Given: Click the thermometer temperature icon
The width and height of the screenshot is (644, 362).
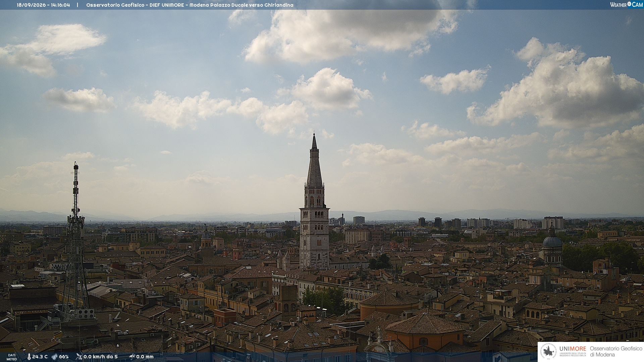Looking at the screenshot, I should tap(29, 357).
